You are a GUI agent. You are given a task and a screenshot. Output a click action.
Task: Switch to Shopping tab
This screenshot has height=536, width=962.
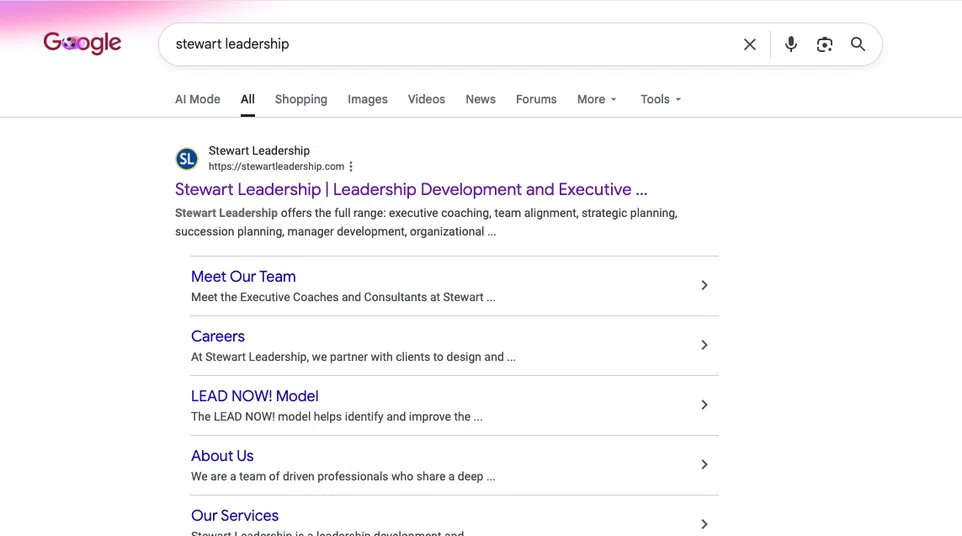[301, 99]
